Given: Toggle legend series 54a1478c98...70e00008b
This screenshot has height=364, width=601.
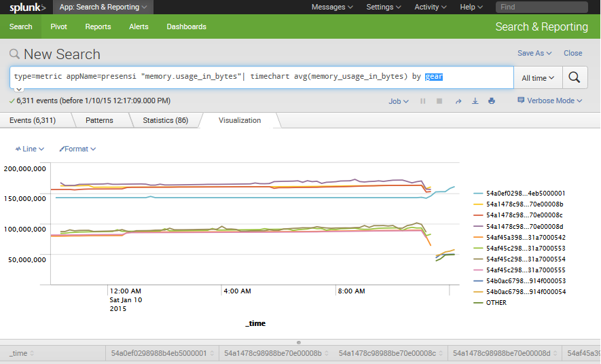Looking at the screenshot, I should (519, 204).
